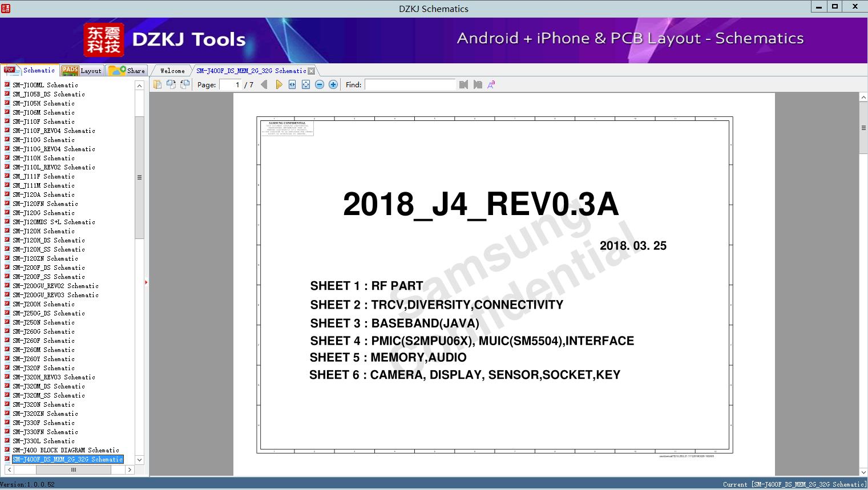Zoom out with the minus icon

point(320,84)
